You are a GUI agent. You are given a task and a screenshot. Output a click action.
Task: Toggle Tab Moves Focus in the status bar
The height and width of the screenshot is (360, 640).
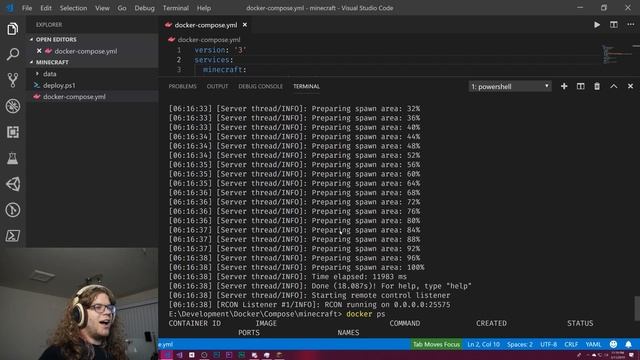coord(436,344)
